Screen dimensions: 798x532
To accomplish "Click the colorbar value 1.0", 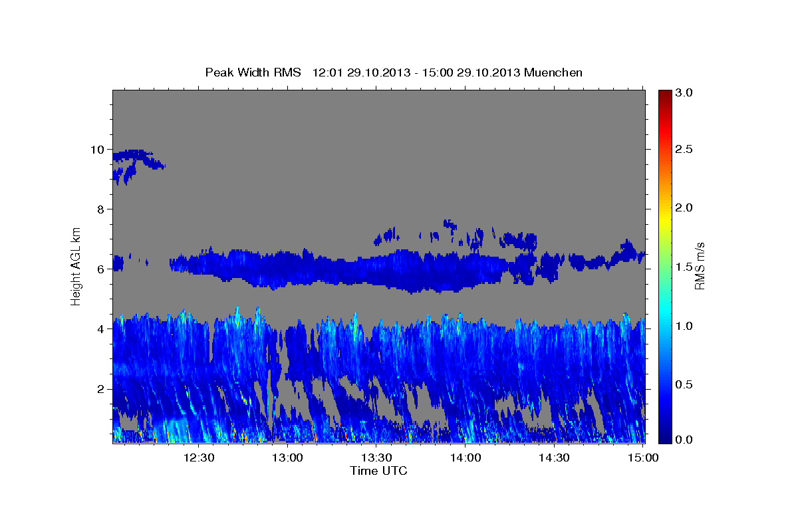I will click(x=684, y=326).
